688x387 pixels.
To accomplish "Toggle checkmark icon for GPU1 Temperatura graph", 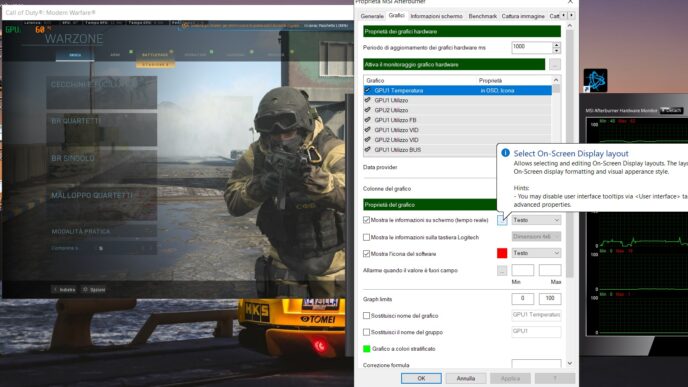I will coord(368,90).
